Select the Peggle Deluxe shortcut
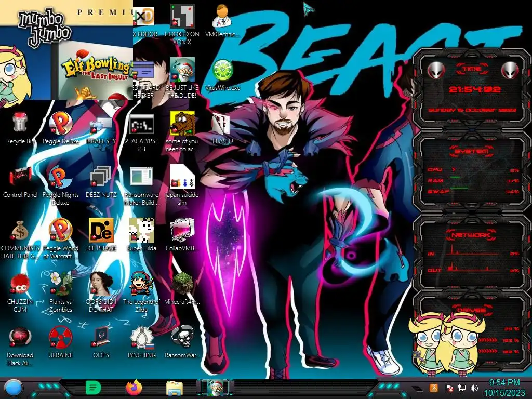The image size is (532, 399). point(60,129)
